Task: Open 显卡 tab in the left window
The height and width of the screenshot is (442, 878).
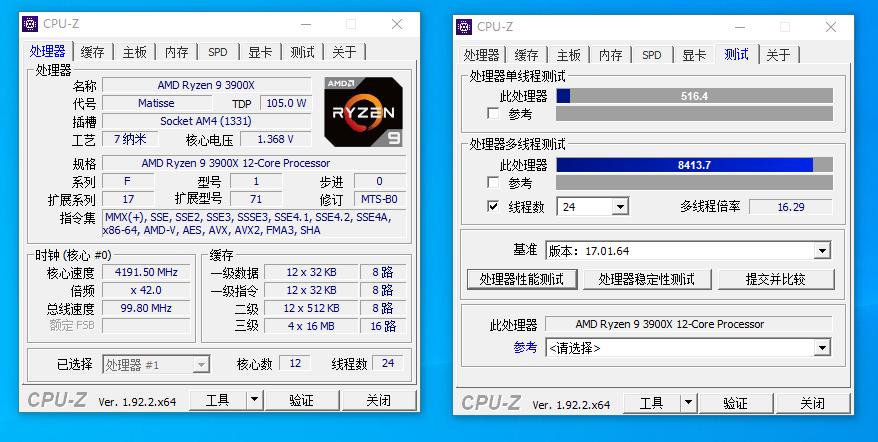Action: pyautogui.click(x=260, y=52)
